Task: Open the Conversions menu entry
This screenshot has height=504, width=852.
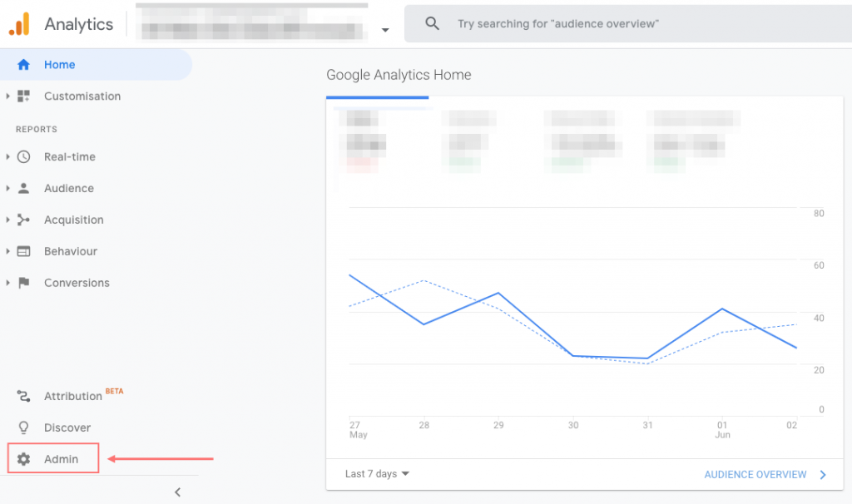Action: click(x=77, y=283)
